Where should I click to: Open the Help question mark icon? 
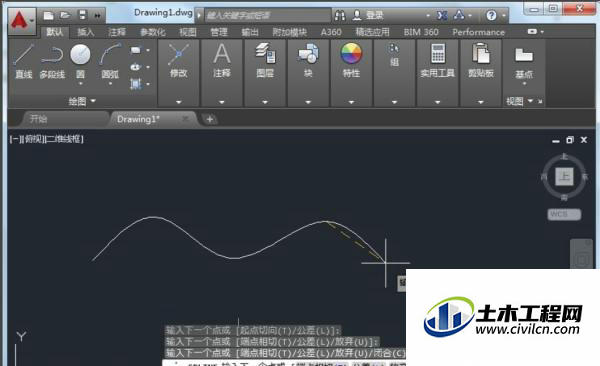(491, 15)
